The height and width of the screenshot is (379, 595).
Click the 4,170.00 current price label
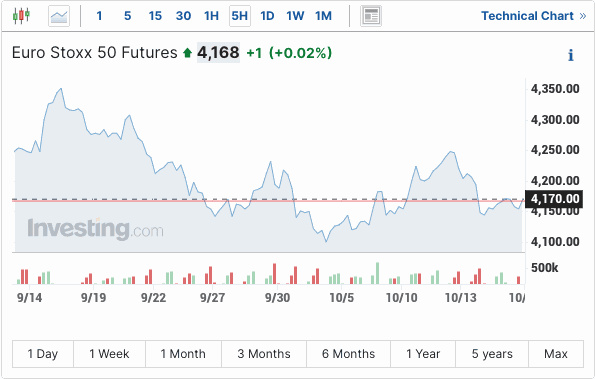[554, 199]
